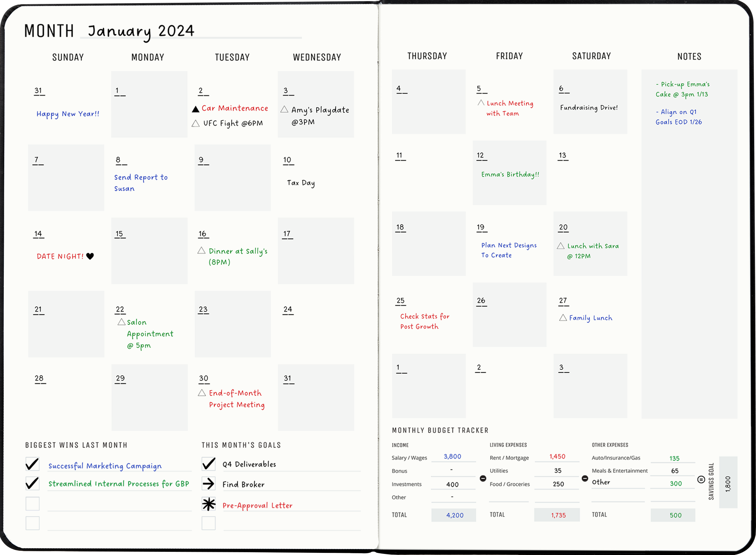Viewport: 756px width, 555px height.
Task: Select the Savings Goal box showing 1,800
Action: click(x=728, y=483)
